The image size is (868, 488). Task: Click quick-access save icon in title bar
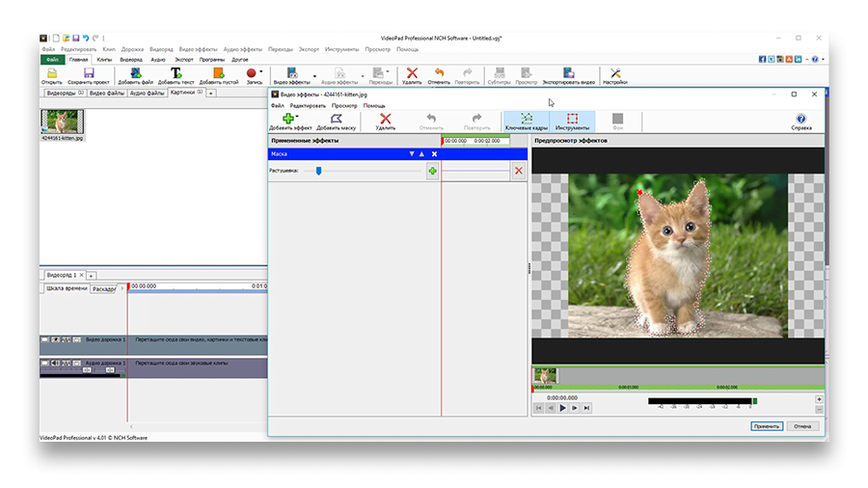(x=76, y=39)
